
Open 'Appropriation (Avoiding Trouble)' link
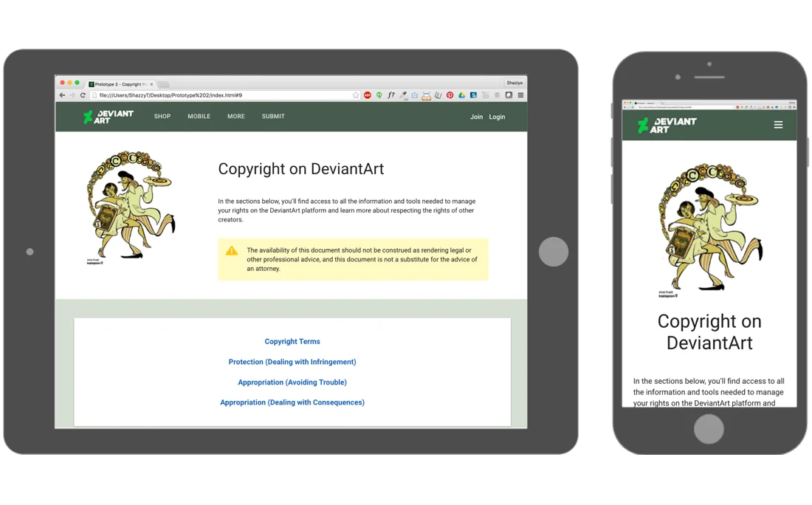click(292, 382)
